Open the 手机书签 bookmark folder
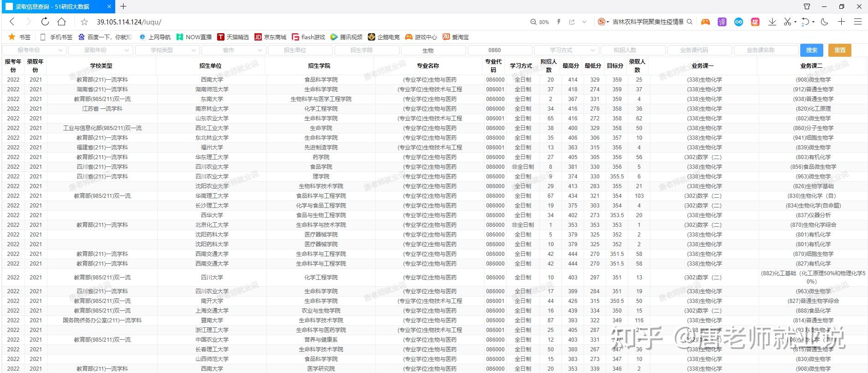Image resolution: width=868 pixels, height=373 pixels. (56, 37)
